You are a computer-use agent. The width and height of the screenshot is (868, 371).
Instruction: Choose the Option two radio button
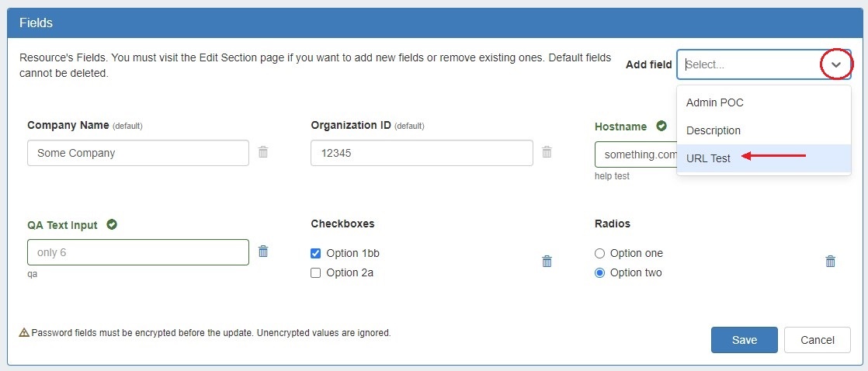[599, 272]
